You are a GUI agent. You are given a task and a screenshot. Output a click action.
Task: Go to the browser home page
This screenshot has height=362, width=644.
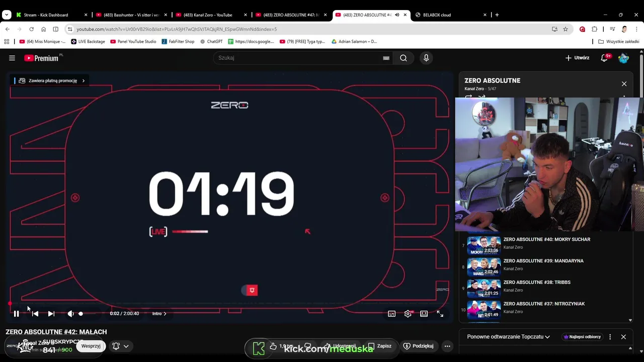[x=43, y=29]
